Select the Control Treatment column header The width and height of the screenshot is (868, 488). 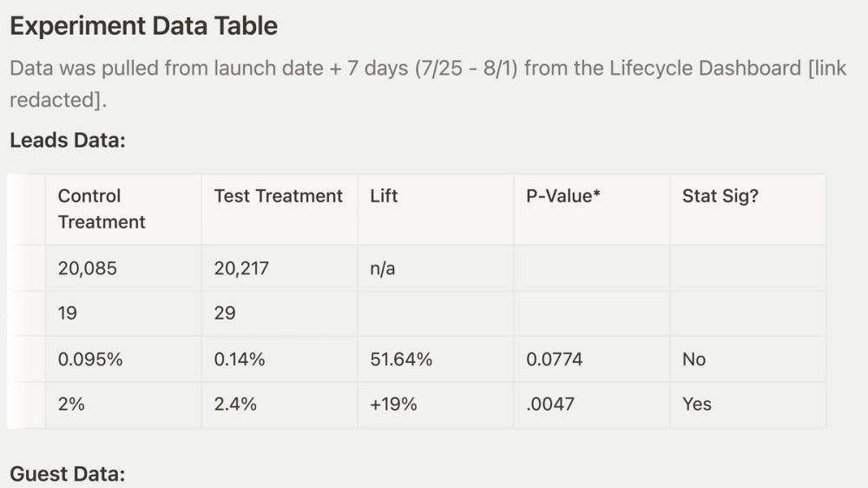click(x=102, y=209)
